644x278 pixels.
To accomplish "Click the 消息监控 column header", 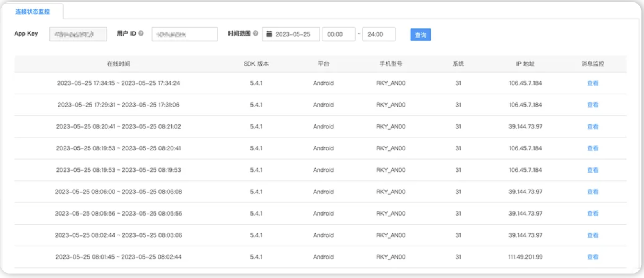I will pyautogui.click(x=593, y=64).
